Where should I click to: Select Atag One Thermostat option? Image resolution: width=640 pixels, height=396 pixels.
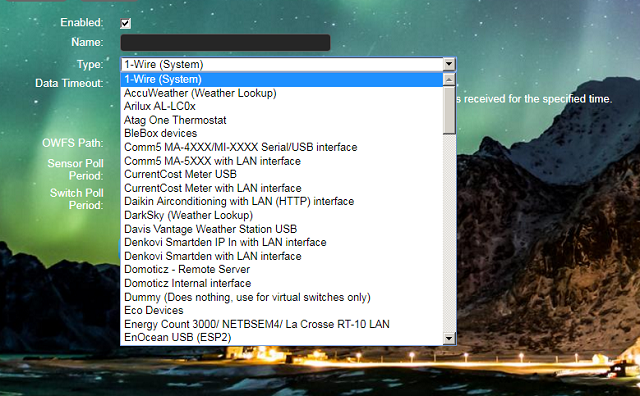click(282, 120)
